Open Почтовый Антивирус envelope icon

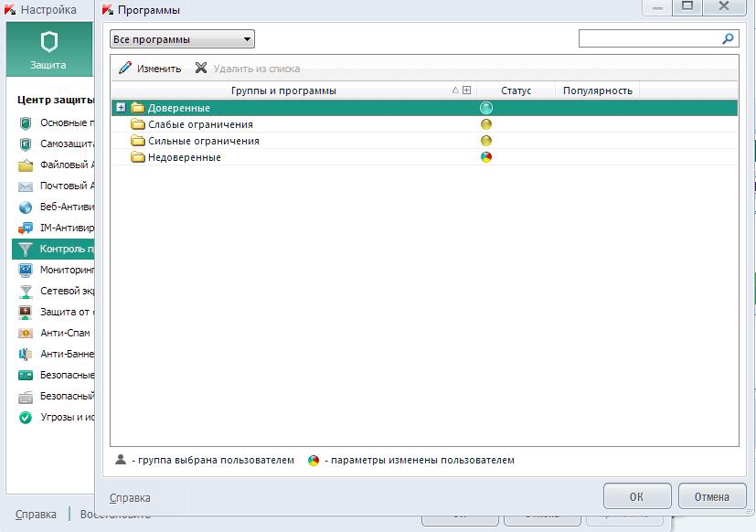[26, 186]
